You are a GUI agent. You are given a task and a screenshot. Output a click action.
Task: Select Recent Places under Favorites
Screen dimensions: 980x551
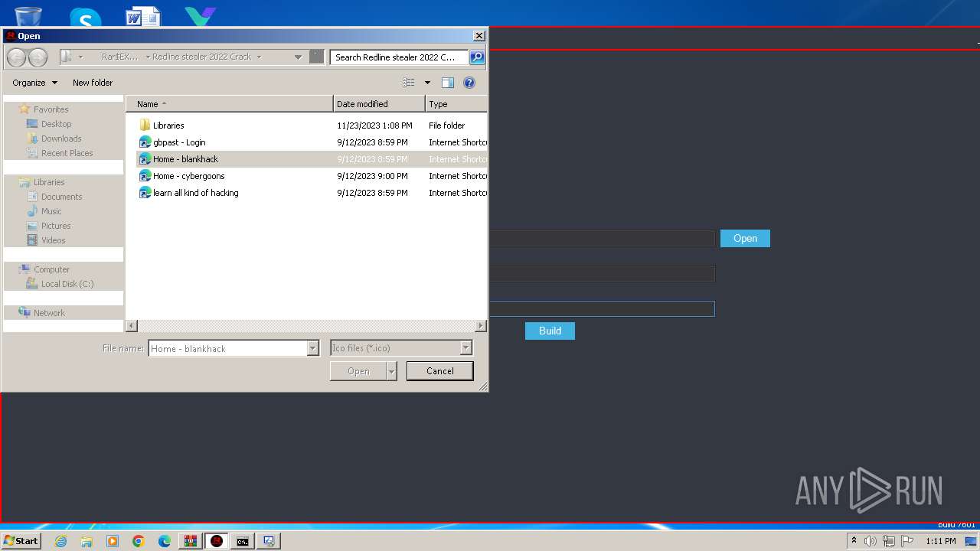click(67, 153)
